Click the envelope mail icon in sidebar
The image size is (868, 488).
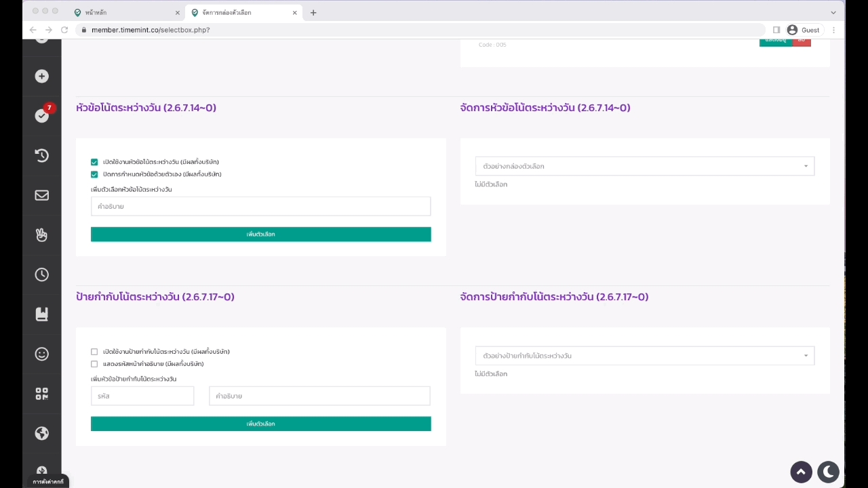pos(42,195)
